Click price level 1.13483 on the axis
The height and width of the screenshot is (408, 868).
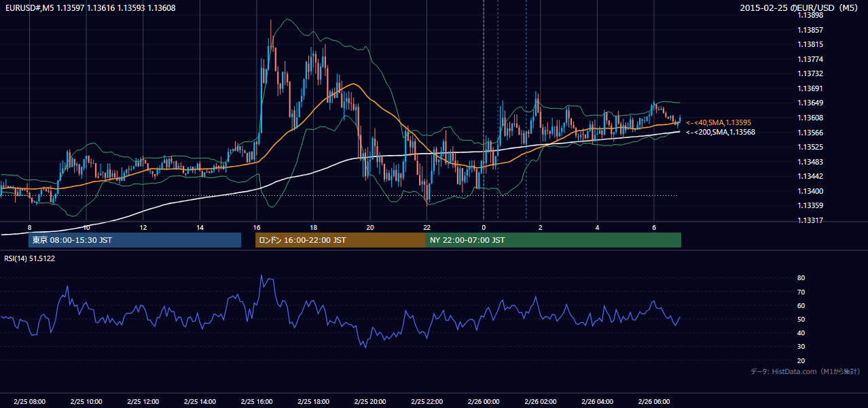pos(810,162)
